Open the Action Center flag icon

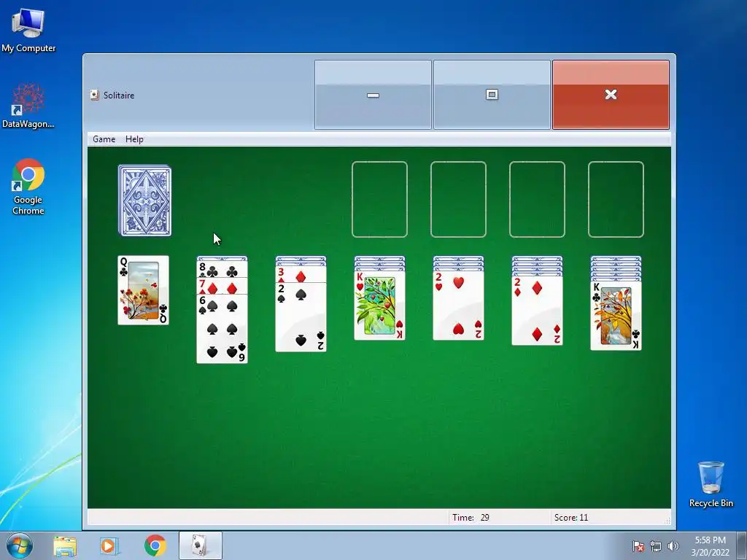[638, 546]
